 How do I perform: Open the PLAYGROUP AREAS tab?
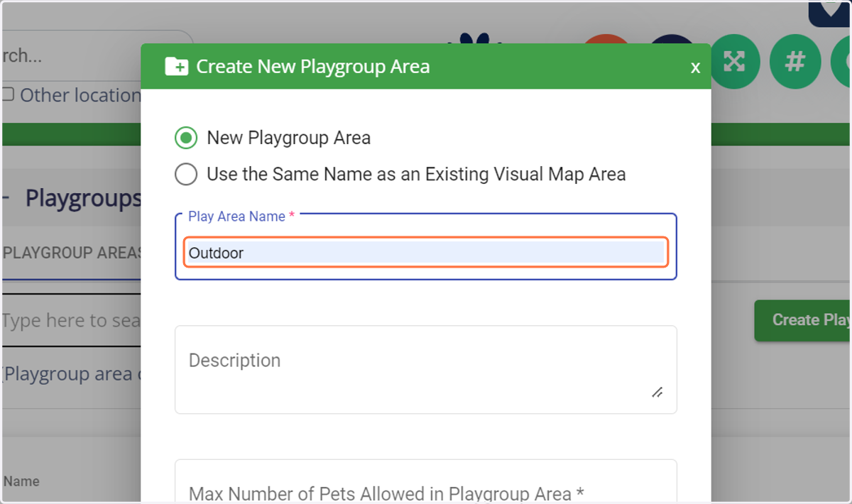click(72, 253)
